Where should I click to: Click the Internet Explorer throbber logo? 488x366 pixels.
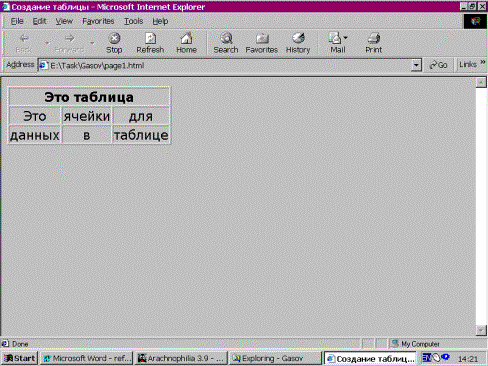475,21
